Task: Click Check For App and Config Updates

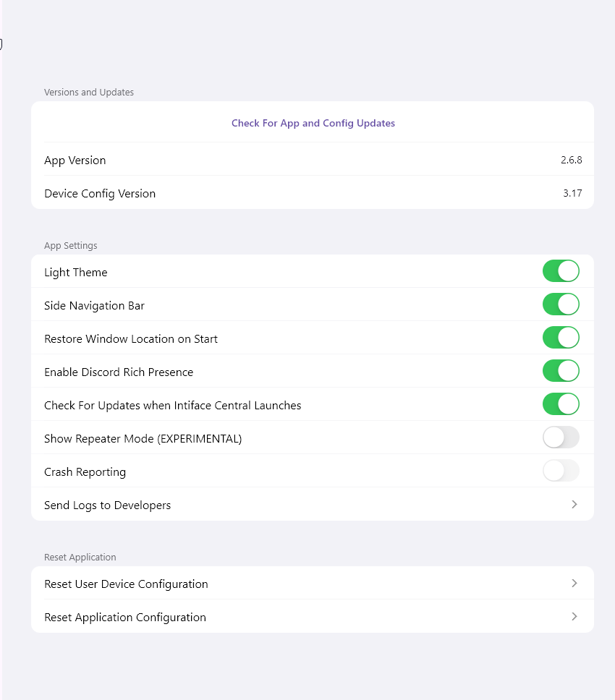Action: point(313,123)
